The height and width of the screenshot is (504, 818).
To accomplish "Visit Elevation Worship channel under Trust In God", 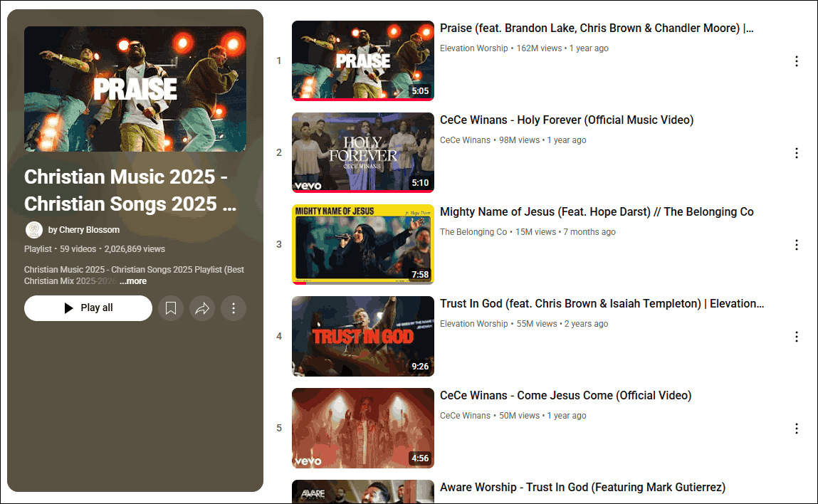I will [473, 324].
